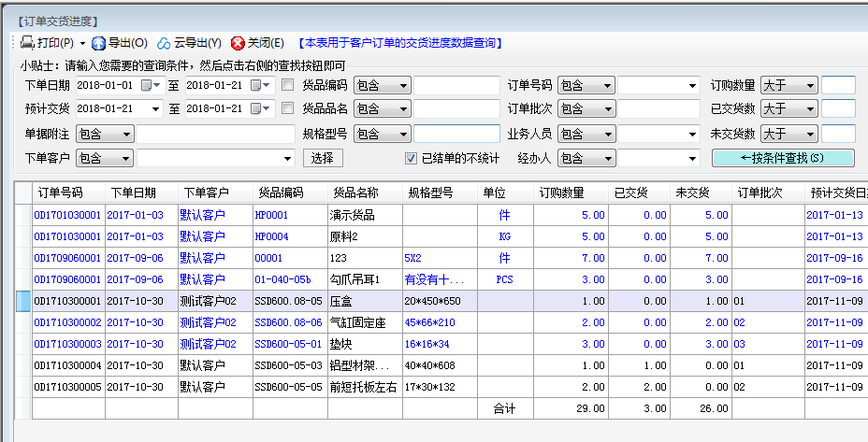Select order row 0D1710300002
868x442 pixels.
click(66, 322)
